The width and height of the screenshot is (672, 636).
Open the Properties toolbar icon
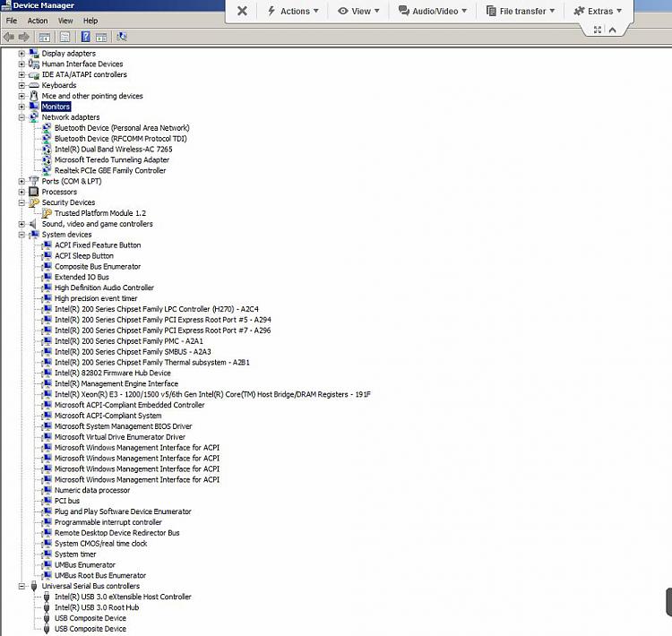point(65,37)
